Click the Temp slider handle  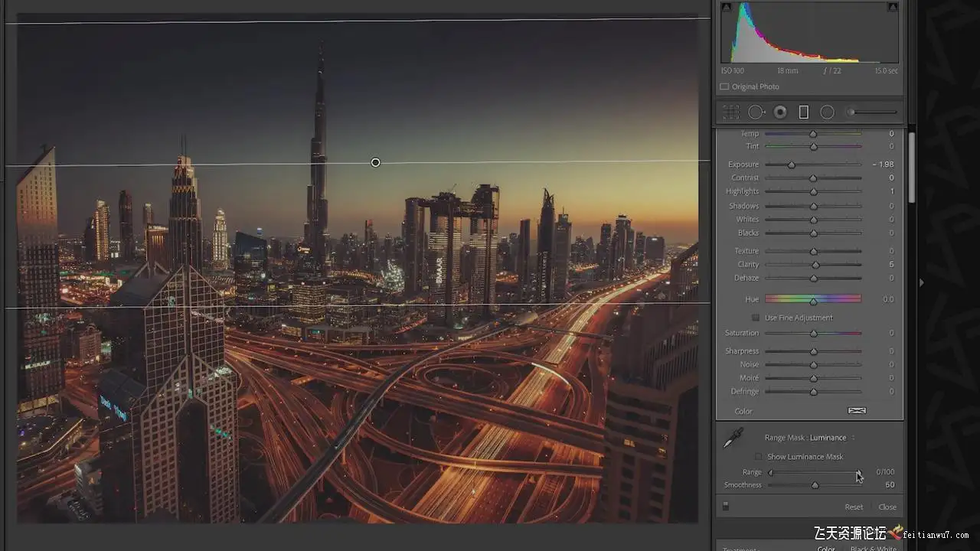(813, 134)
